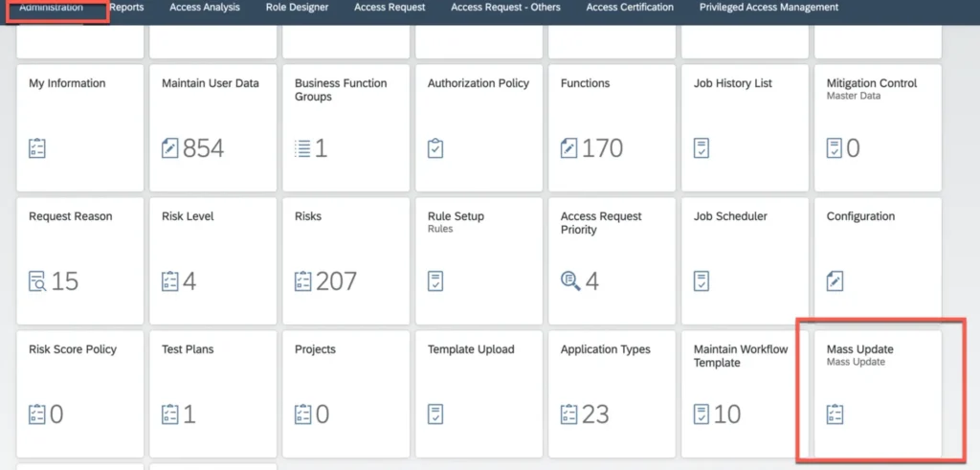Click the Mass Update clipboard icon

[835, 414]
